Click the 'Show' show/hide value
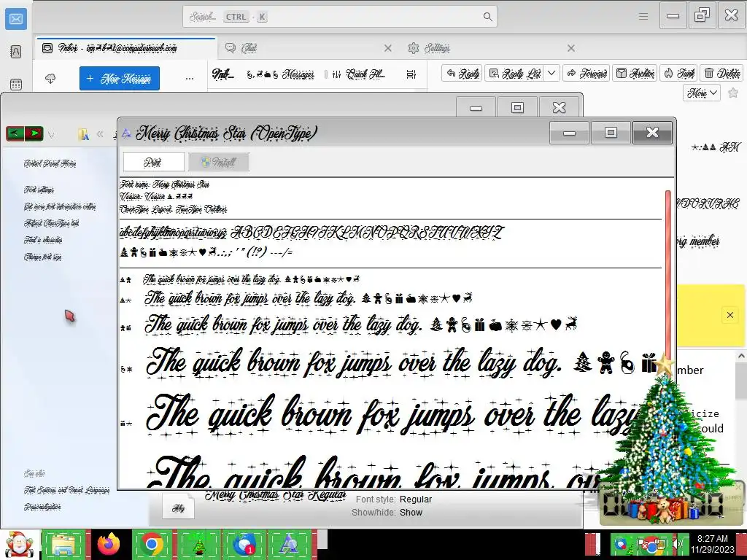 (x=411, y=513)
